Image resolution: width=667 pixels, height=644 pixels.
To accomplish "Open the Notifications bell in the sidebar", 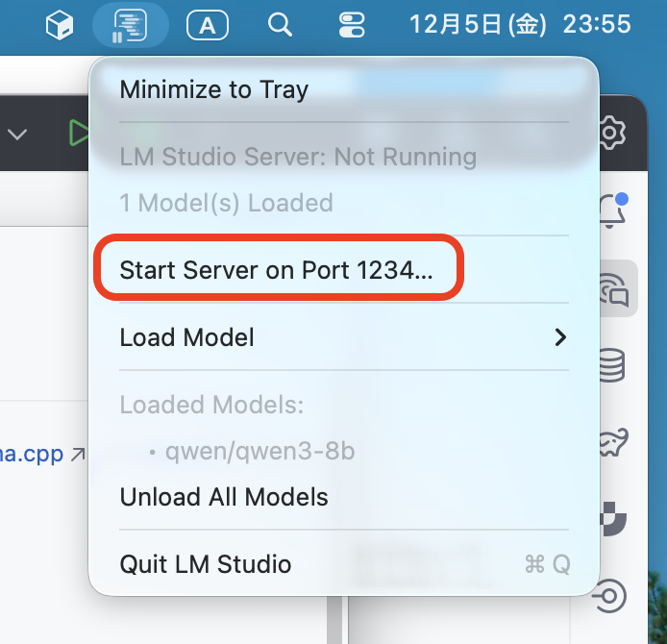I will [612, 211].
